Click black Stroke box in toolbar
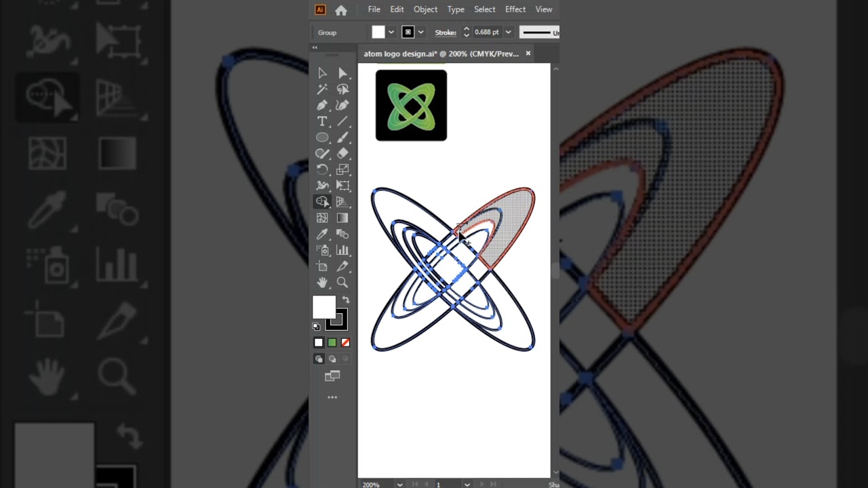The image size is (868, 488). pos(338,320)
